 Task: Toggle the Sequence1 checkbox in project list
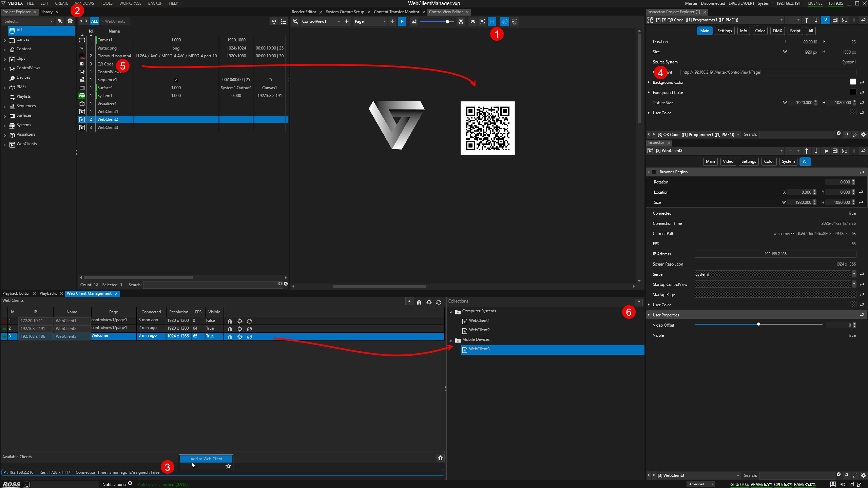[176, 80]
